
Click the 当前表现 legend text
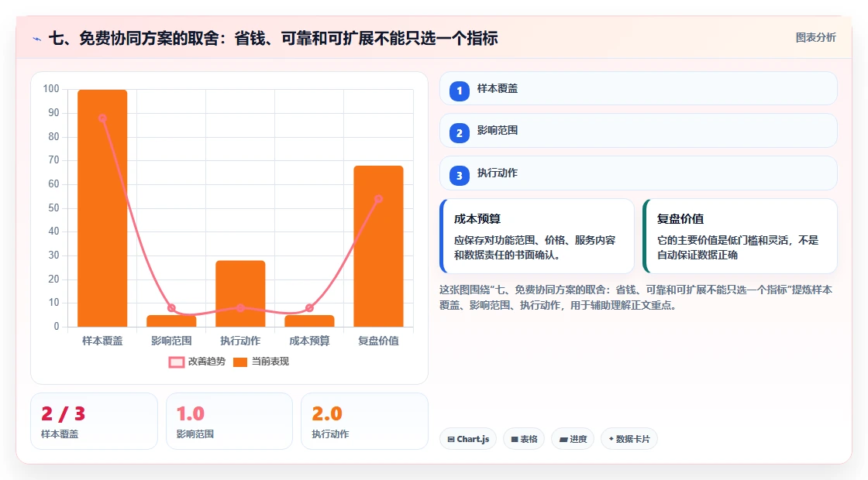click(x=270, y=362)
